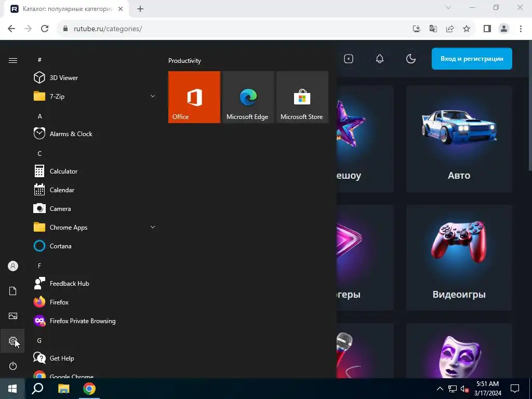The image size is (532, 399).
Task: Click the G letter header in app list
Action: tap(39, 340)
